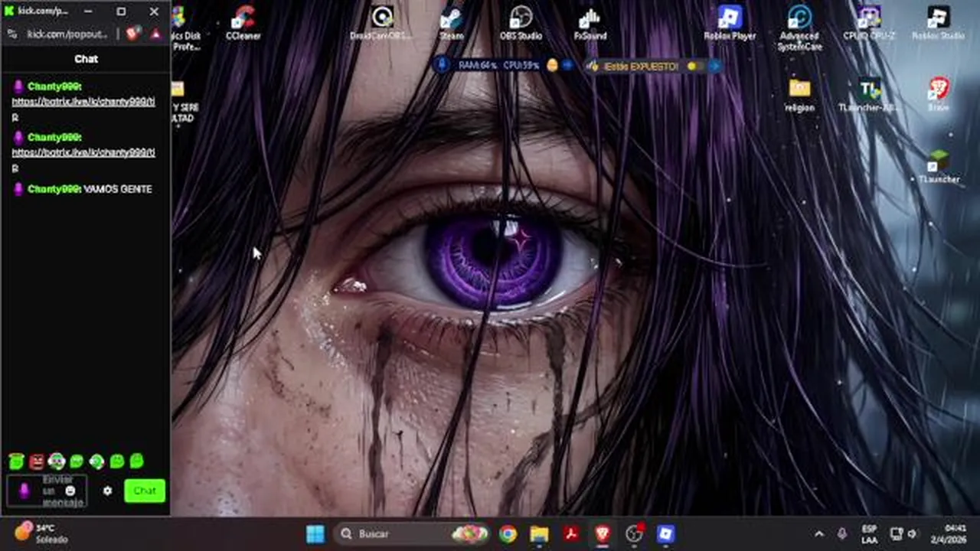The height and width of the screenshot is (551, 980).
Task: Open the Brave desktop shortcut
Action: pyautogui.click(x=939, y=95)
